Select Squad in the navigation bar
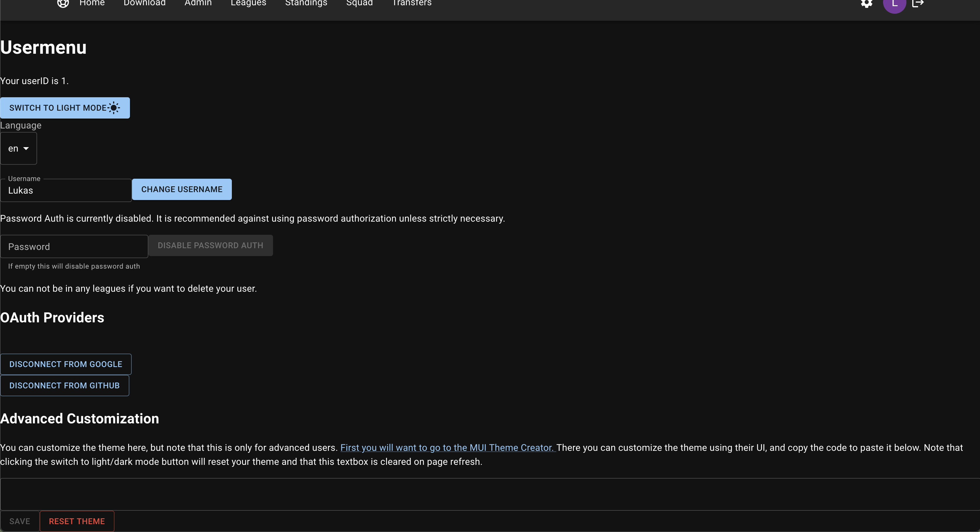Image resolution: width=980 pixels, height=532 pixels. coord(359,4)
